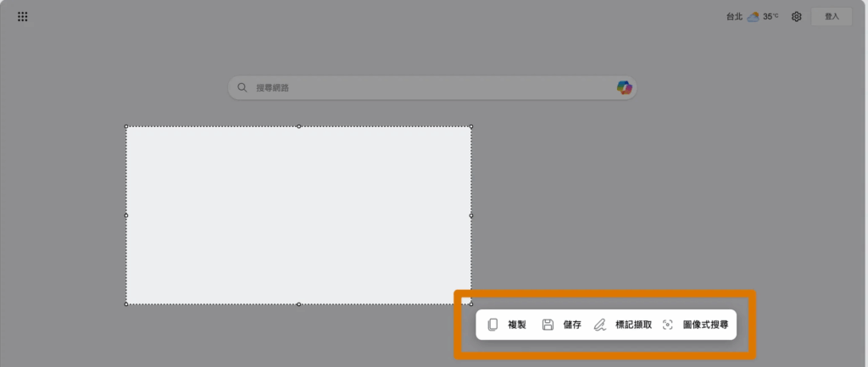The height and width of the screenshot is (367, 868).
Task: Choose 儲存 to save the capture
Action: coord(572,325)
